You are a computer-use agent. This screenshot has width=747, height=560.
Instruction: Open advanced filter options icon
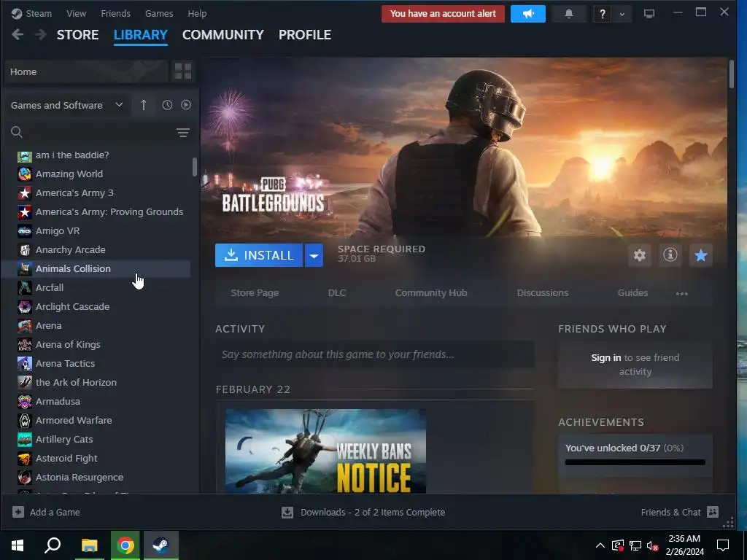pyautogui.click(x=183, y=133)
